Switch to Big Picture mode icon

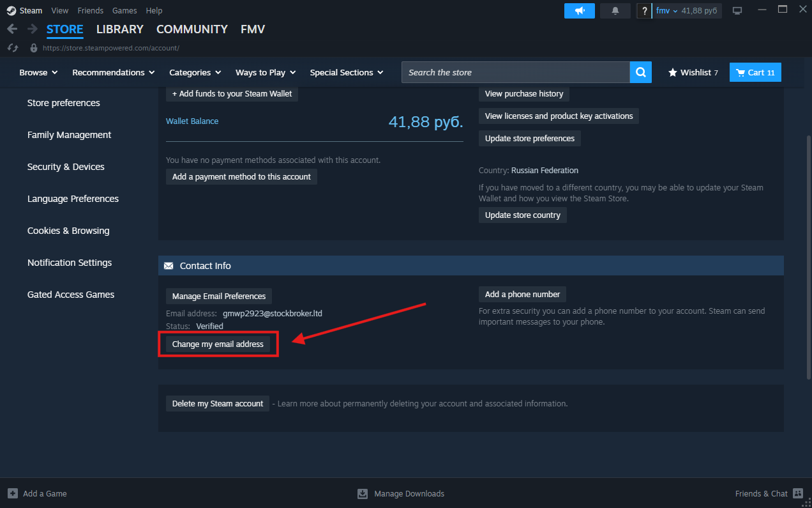(737, 11)
